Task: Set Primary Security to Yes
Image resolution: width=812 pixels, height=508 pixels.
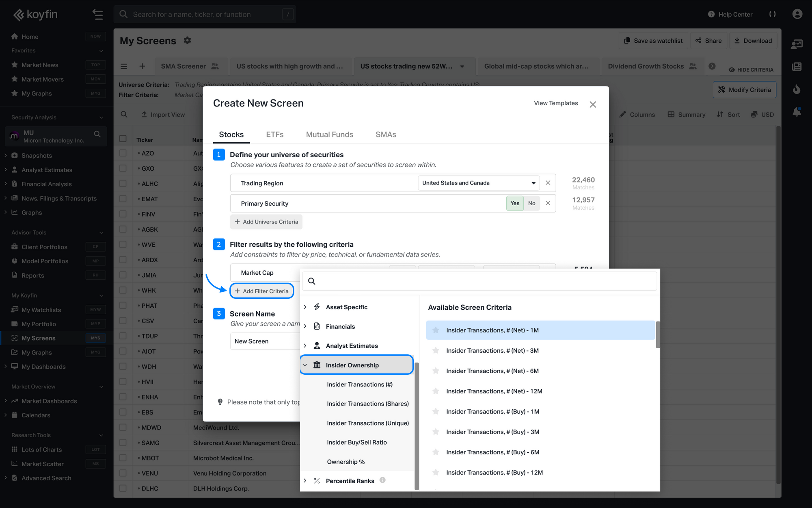Action: 515,203
